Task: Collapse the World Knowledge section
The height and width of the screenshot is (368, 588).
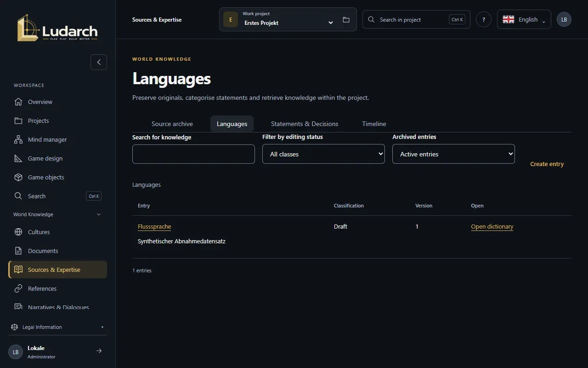Action: tap(57, 214)
